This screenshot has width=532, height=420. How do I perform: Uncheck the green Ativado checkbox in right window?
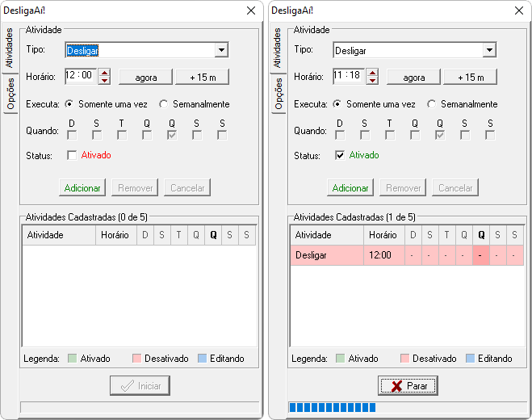pyautogui.click(x=340, y=155)
